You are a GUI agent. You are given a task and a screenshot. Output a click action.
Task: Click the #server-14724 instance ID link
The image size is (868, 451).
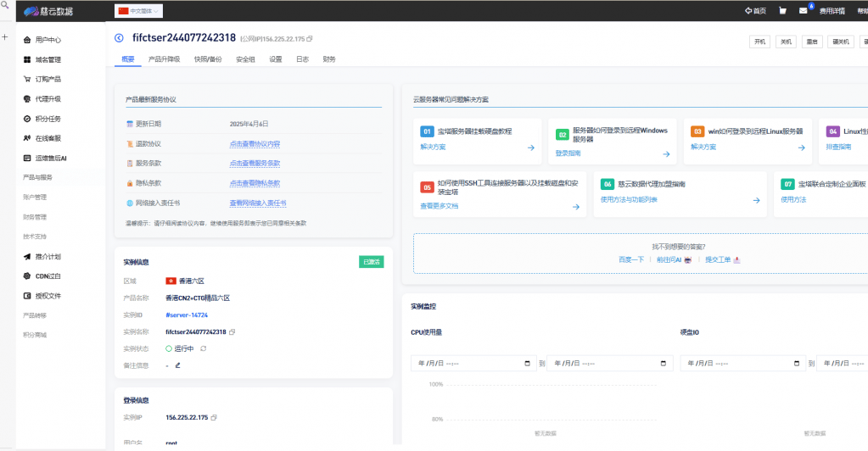[x=187, y=315]
